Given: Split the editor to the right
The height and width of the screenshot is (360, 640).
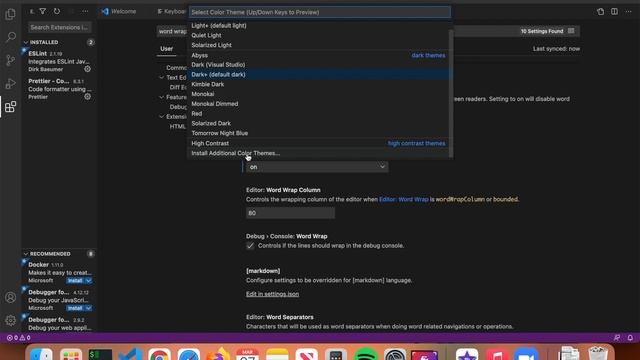Looking at the screenshot, I should pos(614,11).
